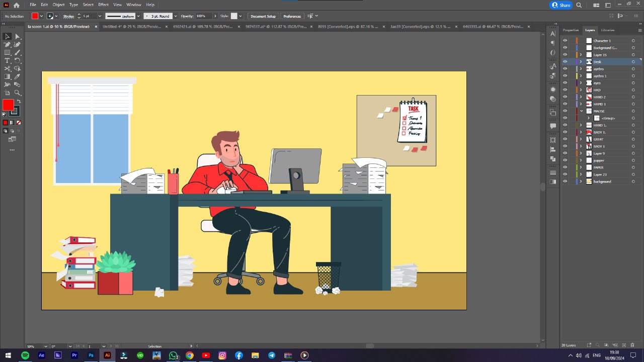Hide the Character 1 layer
The image size is (644, 362).
click(565, 41)
